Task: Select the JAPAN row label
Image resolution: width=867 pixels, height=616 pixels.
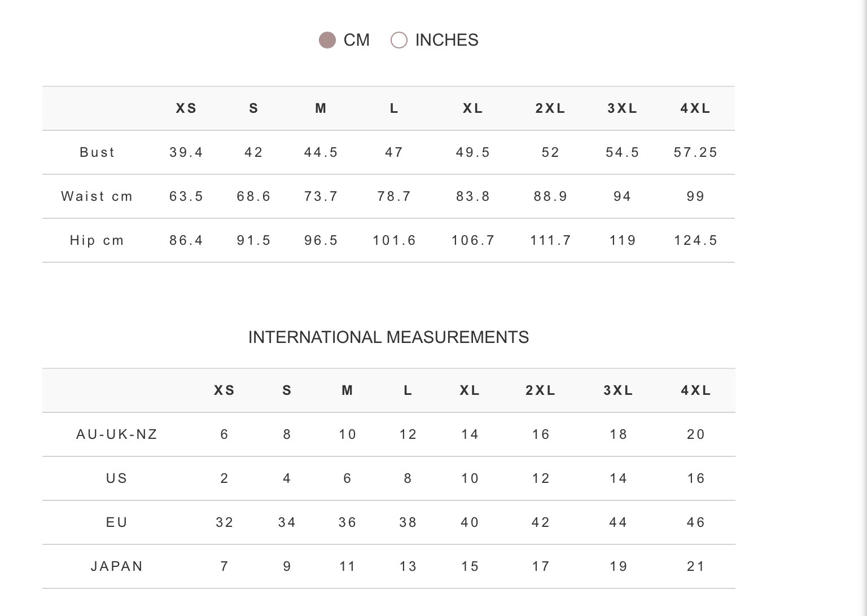Action: (117, 566)
